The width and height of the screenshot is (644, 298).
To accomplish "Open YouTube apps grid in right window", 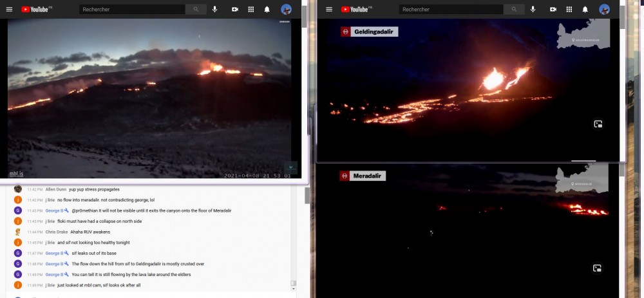I will tap(569, 10).
